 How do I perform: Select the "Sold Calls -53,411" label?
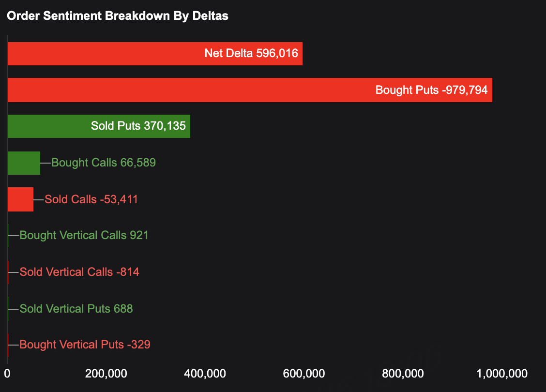91,199
